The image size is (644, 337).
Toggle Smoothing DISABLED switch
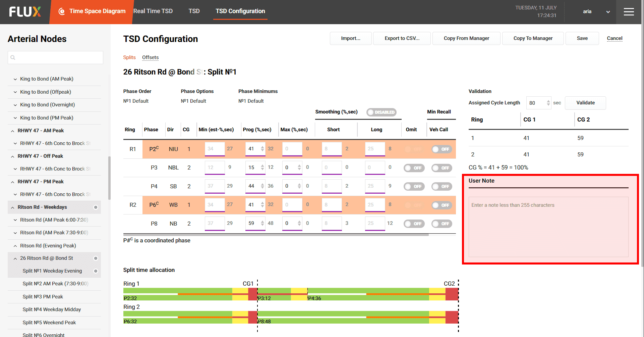pyautogui.click(x=382, y=112)
